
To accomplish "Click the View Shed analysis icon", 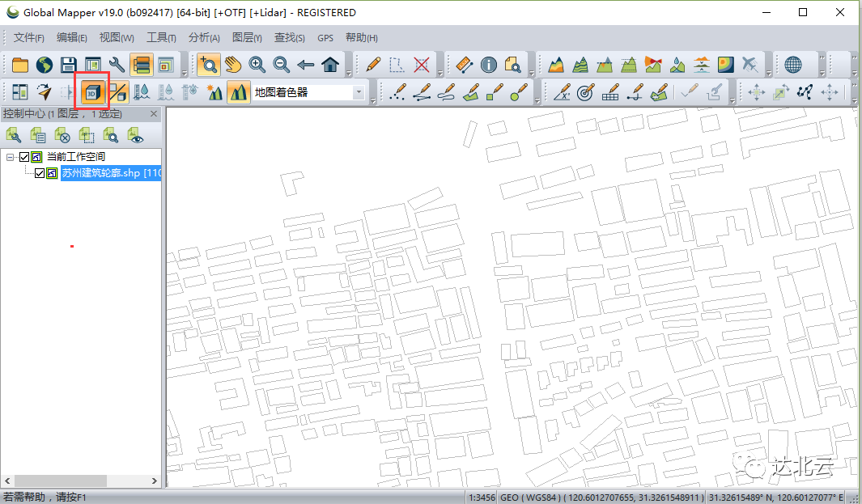I will pyautogui.click(x=653, y=65).
